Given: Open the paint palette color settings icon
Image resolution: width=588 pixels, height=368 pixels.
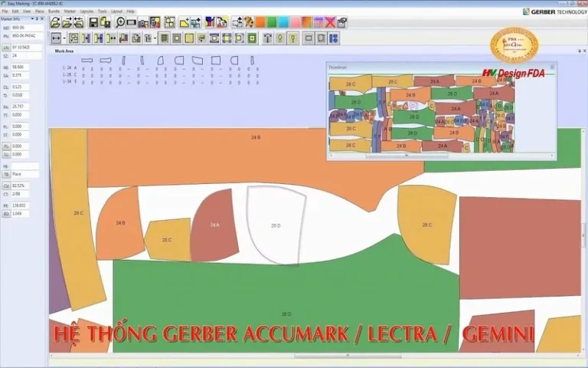Looking at the screenshot, I should pyautogui.click(x=248, y=22).
